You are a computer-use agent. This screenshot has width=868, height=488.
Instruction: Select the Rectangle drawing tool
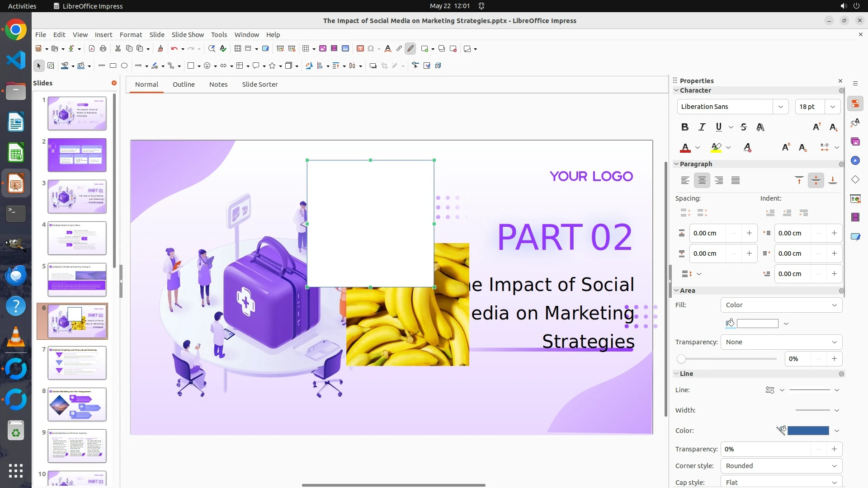click(113, 66)
